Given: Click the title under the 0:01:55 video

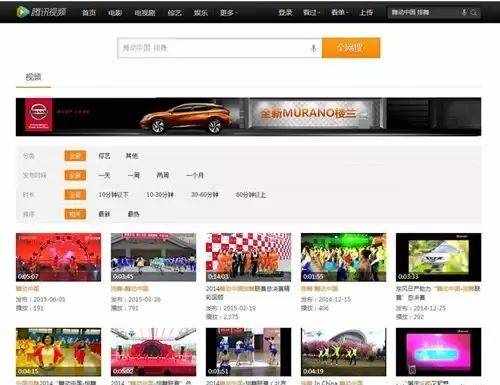Looking at the screenshot, I should pyautogui.click(x=319, y=288).
